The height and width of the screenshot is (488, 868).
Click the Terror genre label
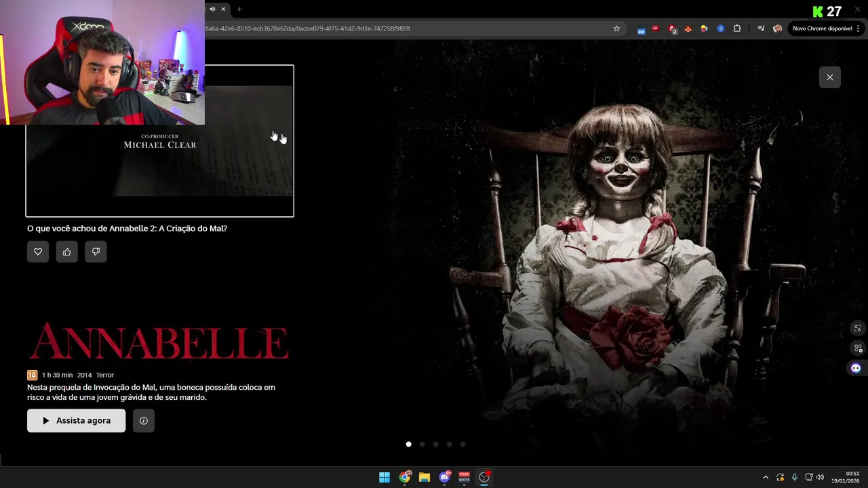click(x=104, y=375)
